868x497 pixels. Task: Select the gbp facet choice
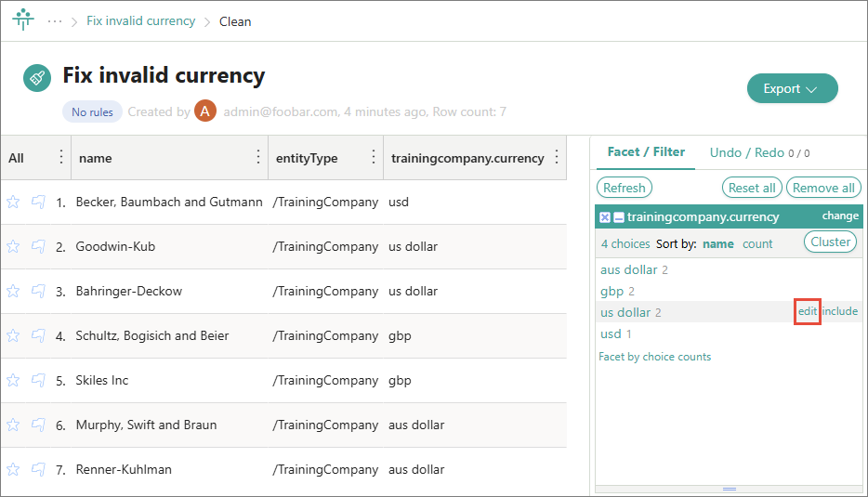coord(612,292)
